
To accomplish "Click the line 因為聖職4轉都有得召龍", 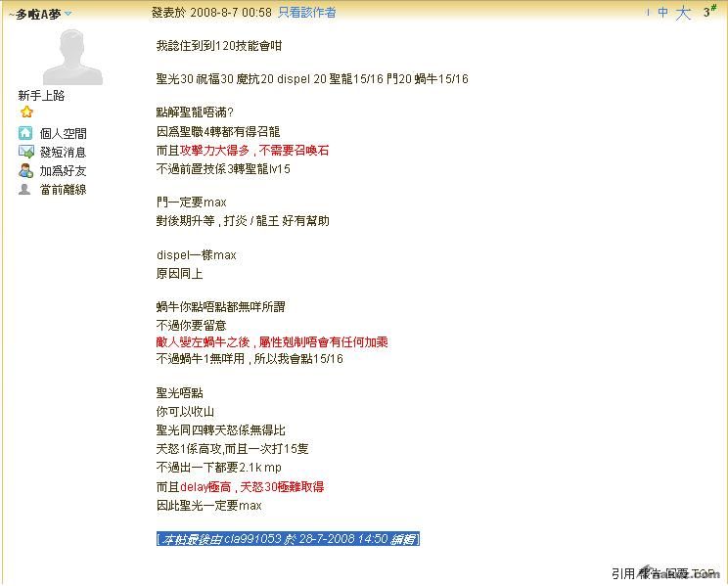I will tap(218, 131).
